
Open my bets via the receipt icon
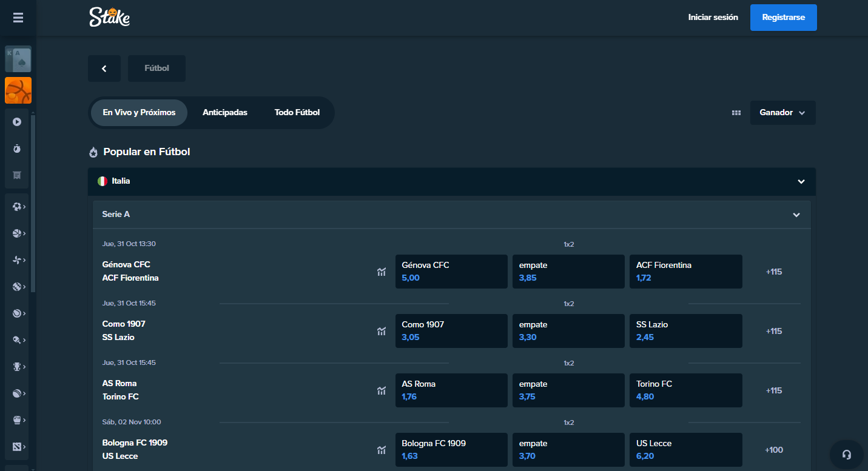[x=17, y=175]
